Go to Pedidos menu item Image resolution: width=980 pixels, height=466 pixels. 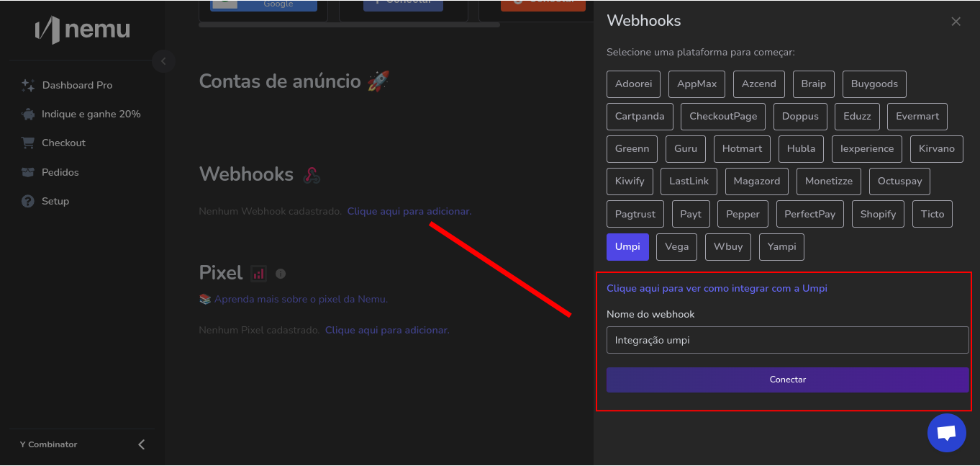pos(60,172)
